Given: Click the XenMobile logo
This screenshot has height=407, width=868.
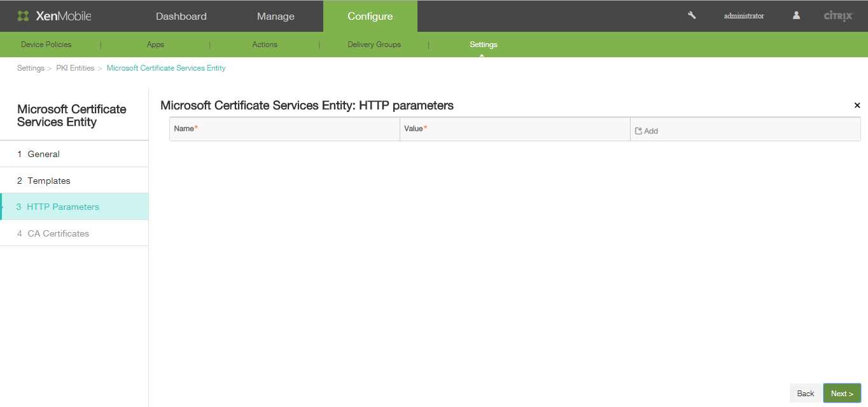Looking at the screenshot, I should tap(54, 16).
